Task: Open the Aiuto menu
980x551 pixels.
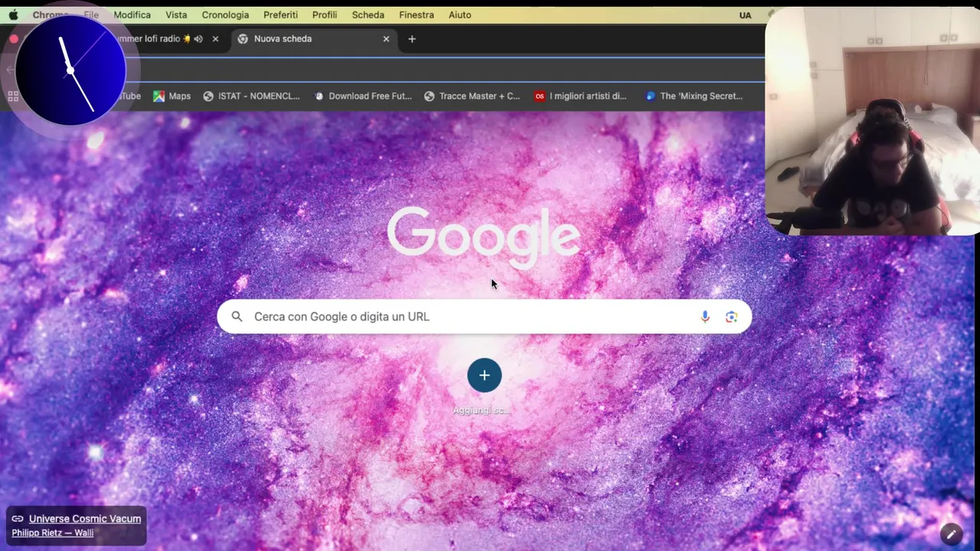Action: pyautogui.click(x=459, y=15)
